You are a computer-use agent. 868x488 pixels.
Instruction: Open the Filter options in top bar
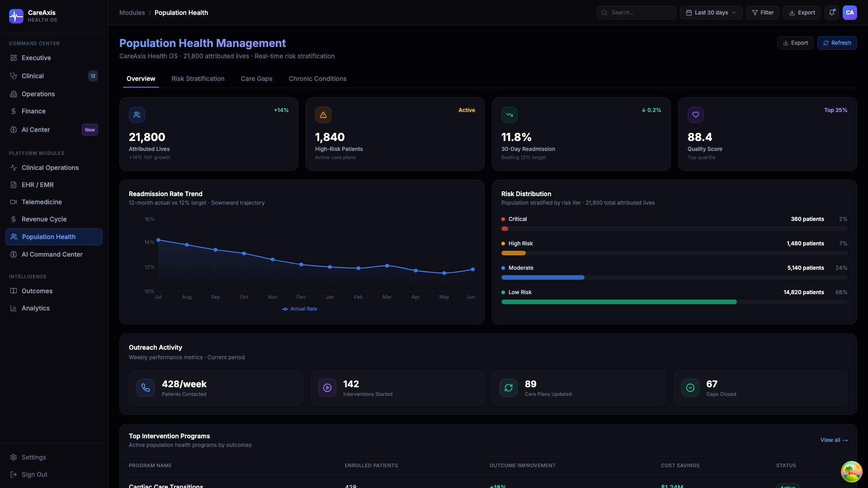(x=763, y=13)
